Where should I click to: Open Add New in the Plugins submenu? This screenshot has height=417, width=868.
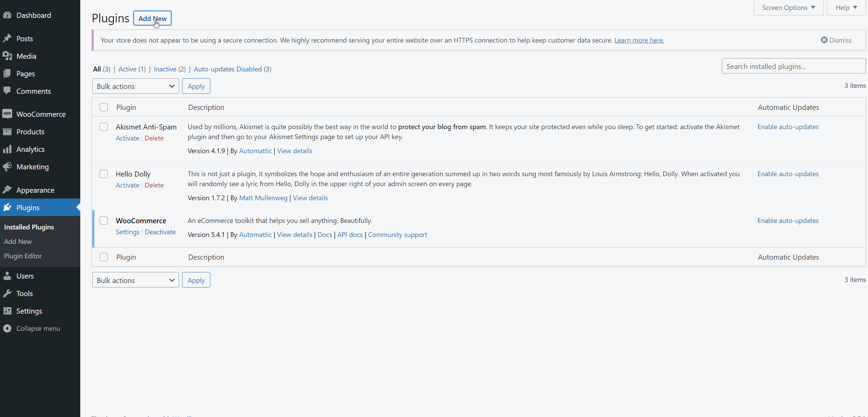[18, 241]
